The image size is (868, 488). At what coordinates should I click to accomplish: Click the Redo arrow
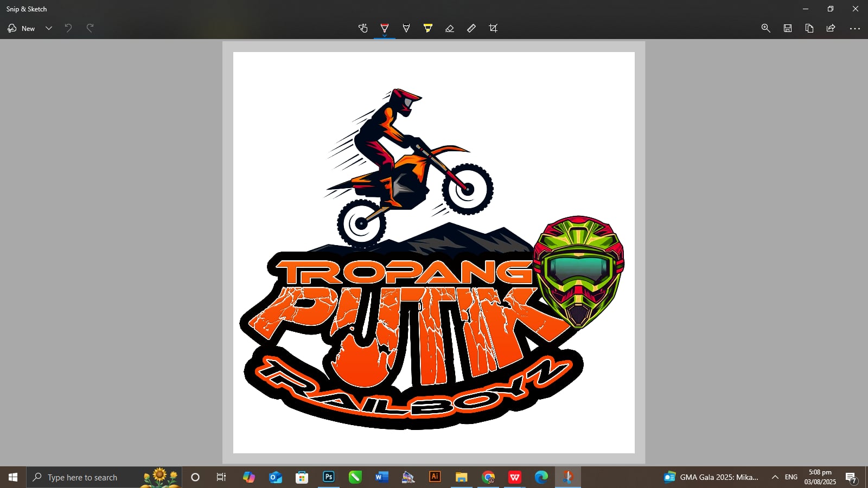pos(90,28)
